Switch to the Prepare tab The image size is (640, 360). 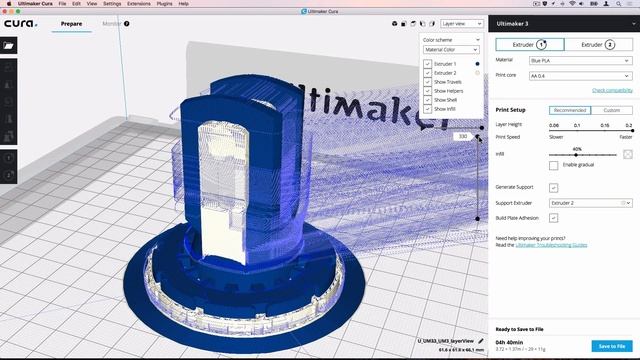pyautogui.click(x=71, y=24)
